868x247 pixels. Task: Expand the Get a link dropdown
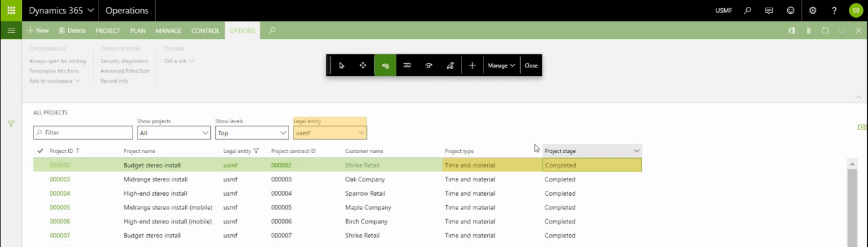click(x=179, y=61)
